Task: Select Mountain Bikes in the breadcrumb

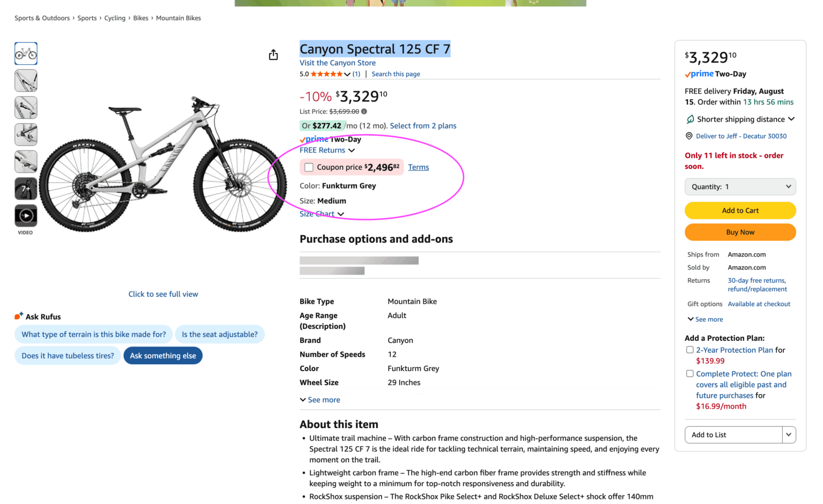Action: click(178, 18)
